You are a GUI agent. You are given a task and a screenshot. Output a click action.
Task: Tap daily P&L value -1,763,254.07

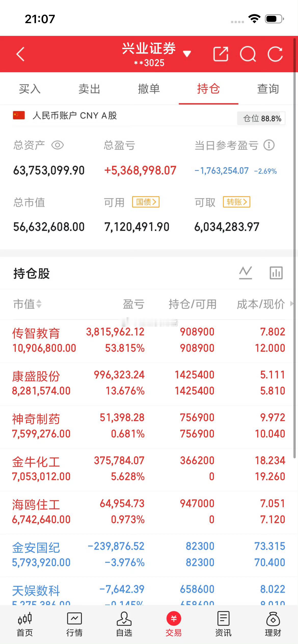(222, 170)
